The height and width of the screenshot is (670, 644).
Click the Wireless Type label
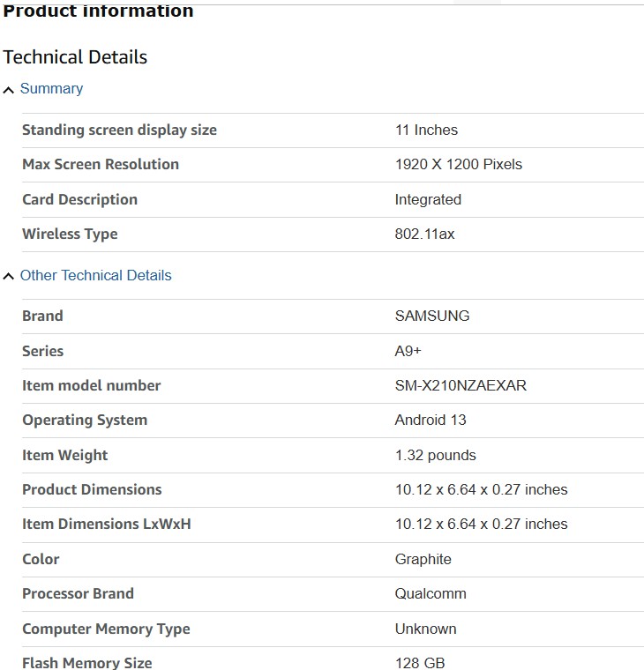click(70, 234)
